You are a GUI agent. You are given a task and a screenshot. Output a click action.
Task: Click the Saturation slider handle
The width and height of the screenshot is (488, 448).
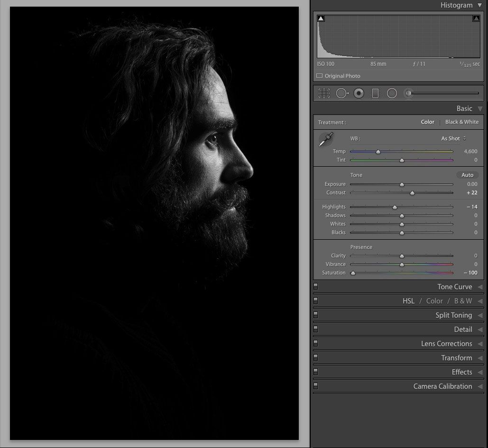pyautogui.click(x=353, y=273)
